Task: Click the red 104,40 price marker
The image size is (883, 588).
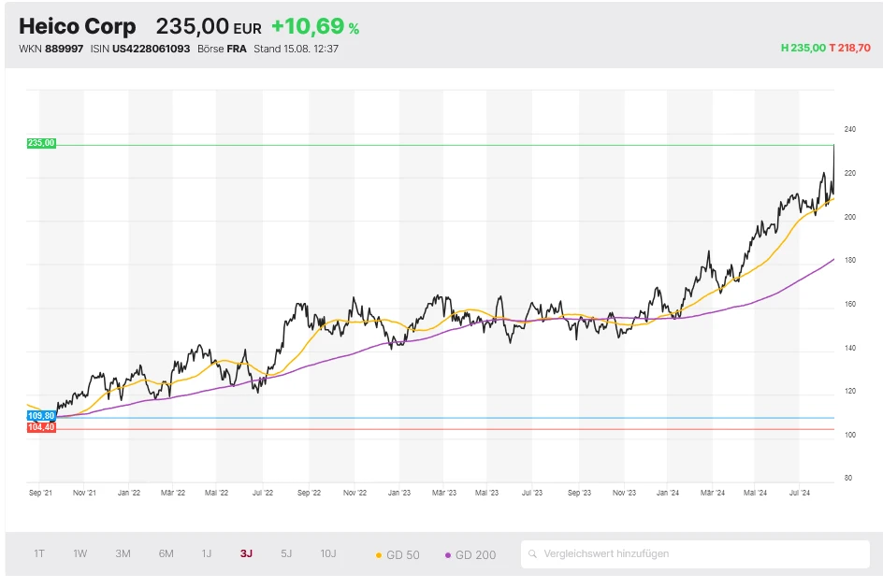Action: pyautogui.click(x=41, y=427)
